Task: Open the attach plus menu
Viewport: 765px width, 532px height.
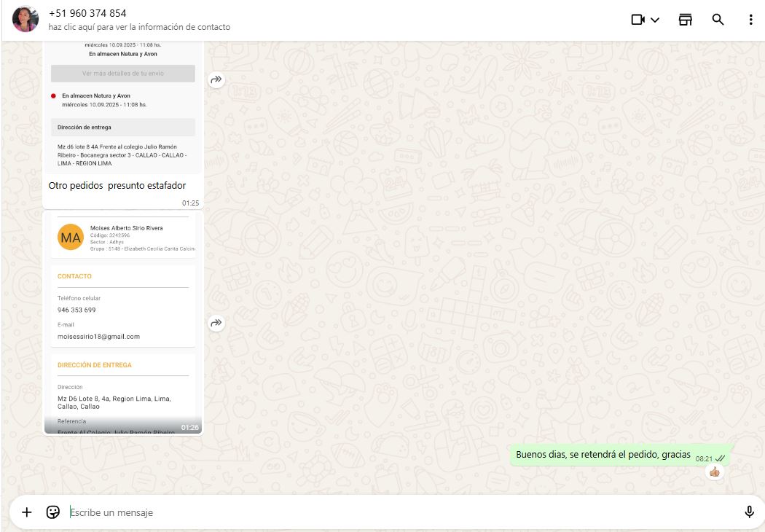Action: [27, 512]
